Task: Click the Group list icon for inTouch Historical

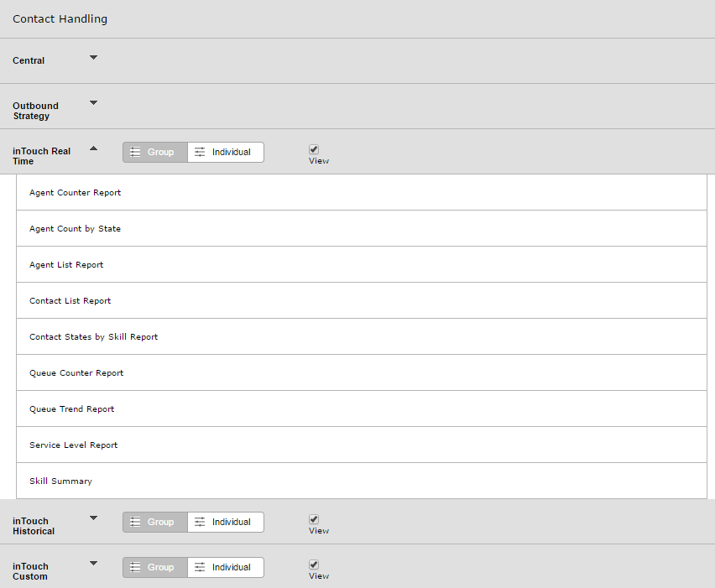Action: 135,522
